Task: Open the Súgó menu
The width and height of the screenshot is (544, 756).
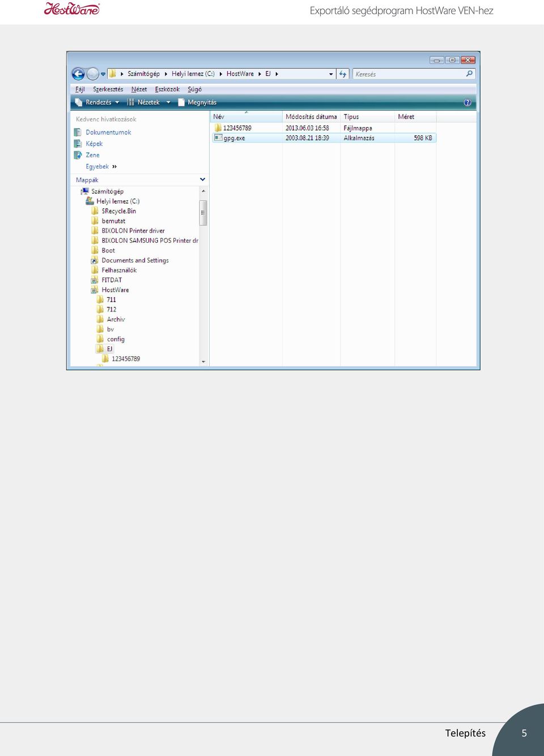Action: [x=194, y=89]
